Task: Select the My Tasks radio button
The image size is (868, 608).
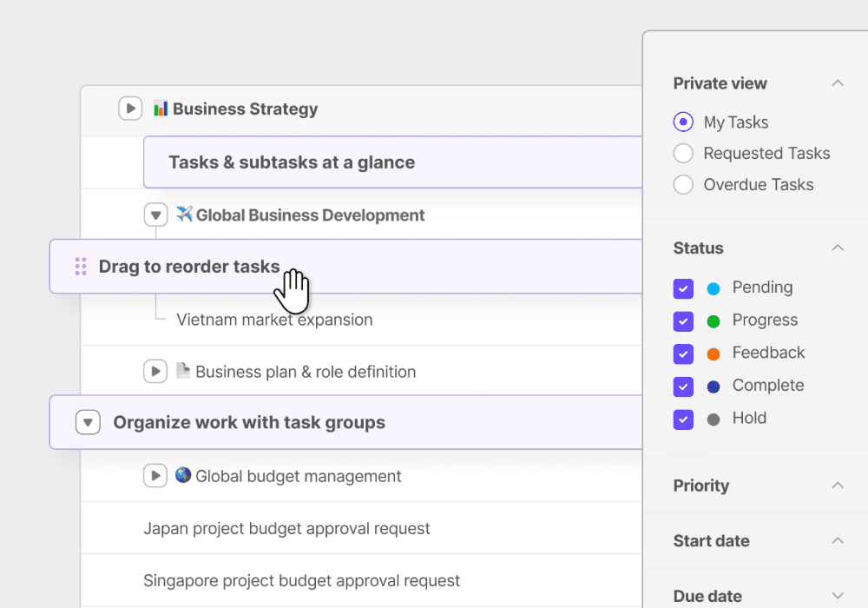Action: point(683,122)
